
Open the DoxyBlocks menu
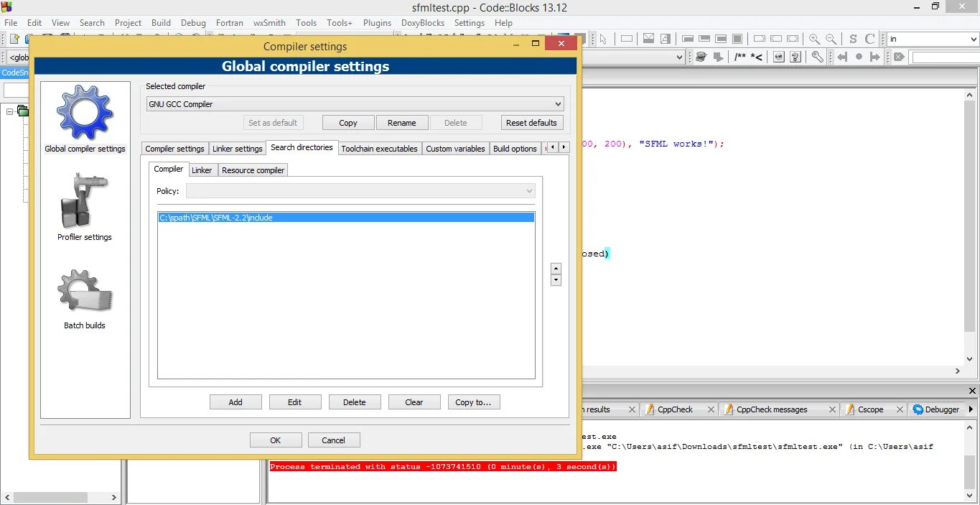tap(423, 22)
